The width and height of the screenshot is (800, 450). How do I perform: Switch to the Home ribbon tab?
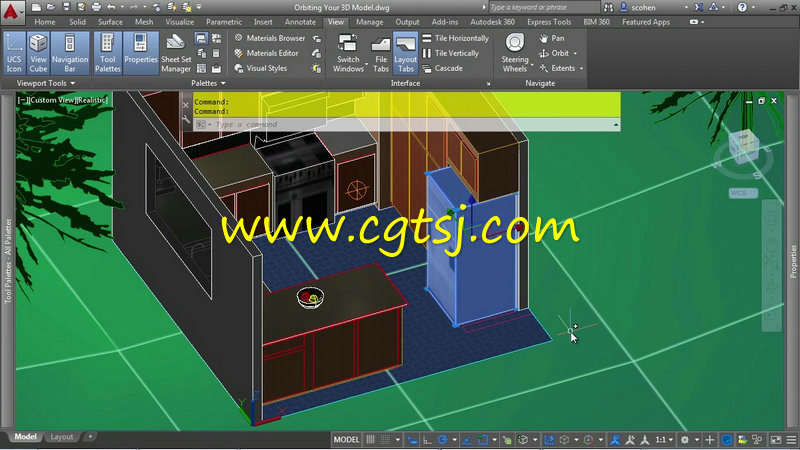pyautogui.click(x=45, y=22)
